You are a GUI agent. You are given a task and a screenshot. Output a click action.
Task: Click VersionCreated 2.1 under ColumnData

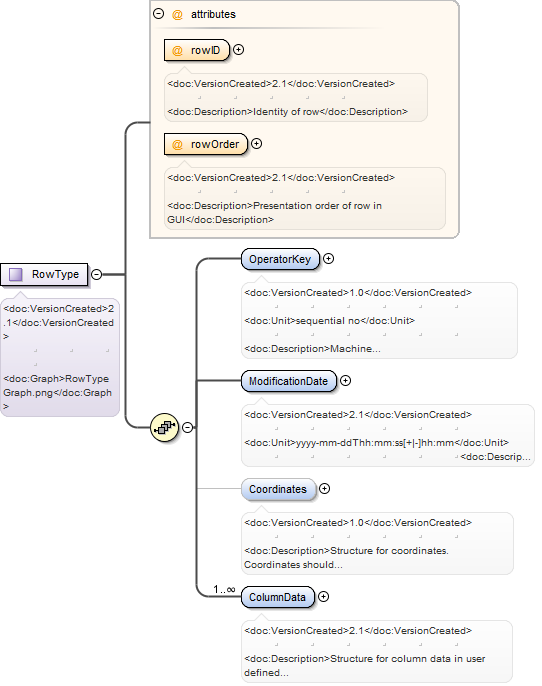(x=358, y=631)
